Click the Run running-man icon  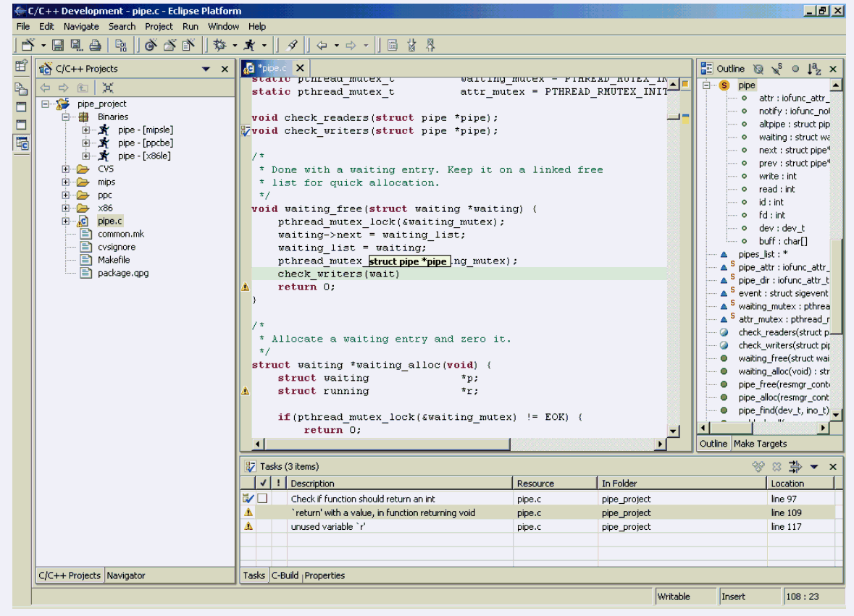[x=250, y=45]
